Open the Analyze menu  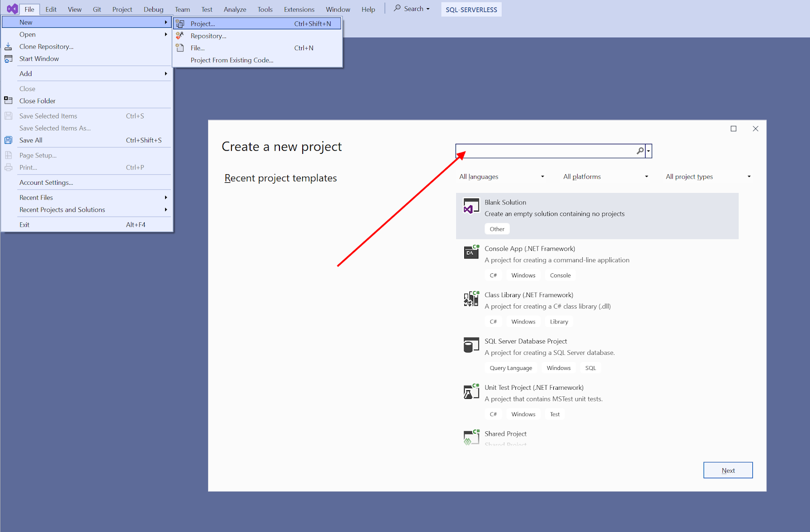click(x=235, y=9)
